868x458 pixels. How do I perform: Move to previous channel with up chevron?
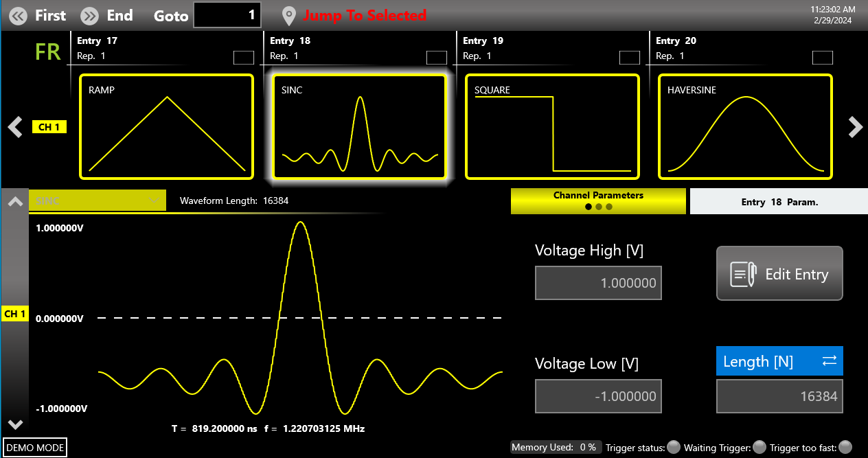click(15, 202)
